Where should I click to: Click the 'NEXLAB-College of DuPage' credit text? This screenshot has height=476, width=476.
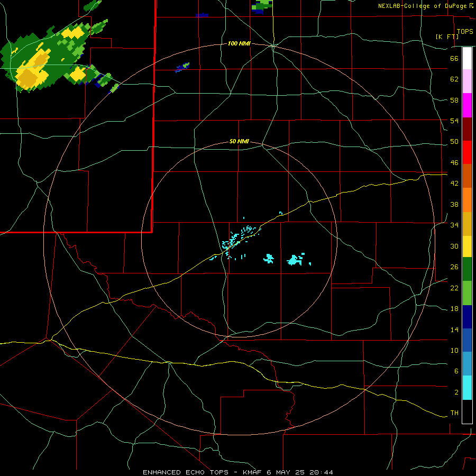click(x=423, y=6)
